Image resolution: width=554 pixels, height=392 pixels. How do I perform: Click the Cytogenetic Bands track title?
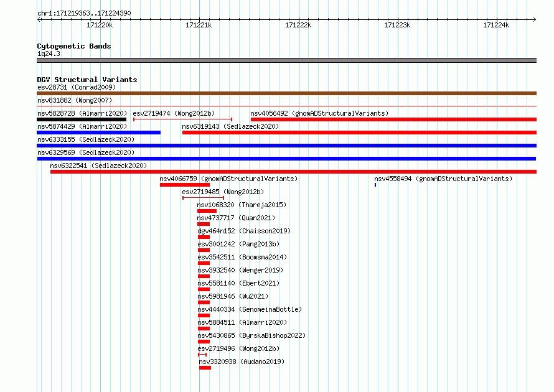pyautogui.click(x=74, y=46)
